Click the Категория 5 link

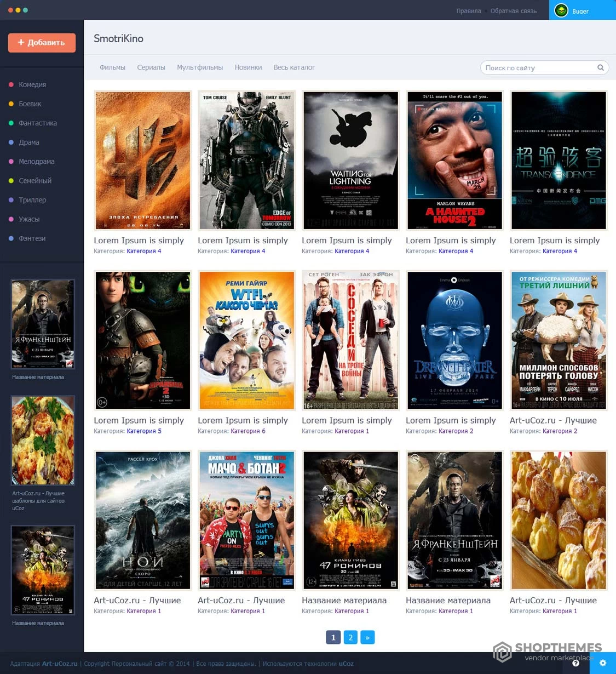144,431
